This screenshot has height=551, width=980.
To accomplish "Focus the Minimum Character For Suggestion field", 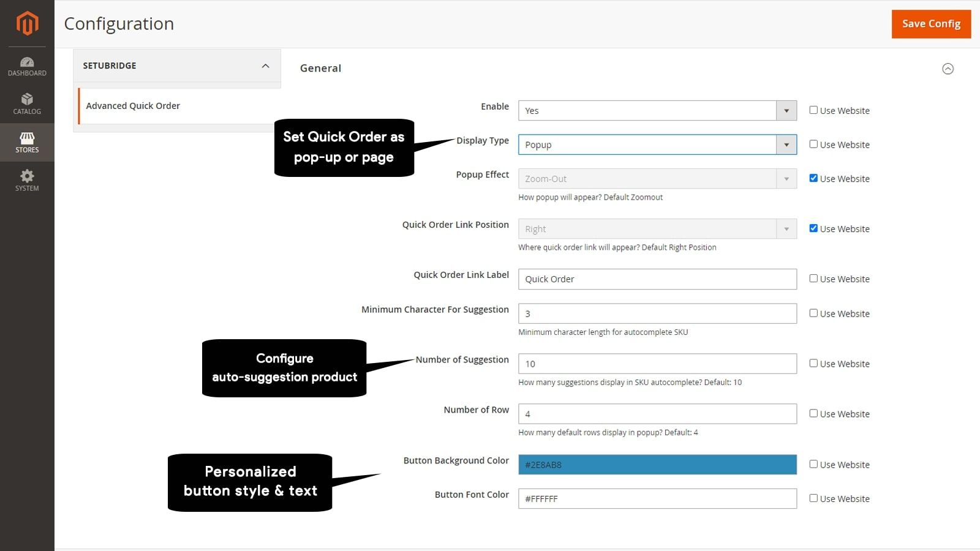I will click(x=657, y=313).
